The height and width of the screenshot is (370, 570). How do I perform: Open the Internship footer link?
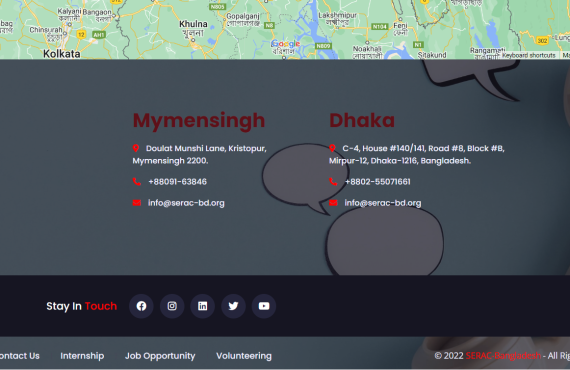pos(82,356)
